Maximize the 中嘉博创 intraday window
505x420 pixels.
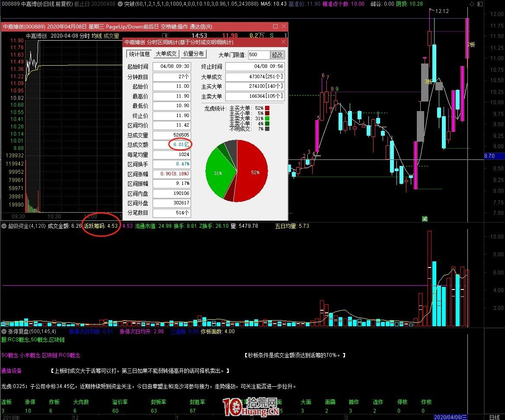point(275,26)
